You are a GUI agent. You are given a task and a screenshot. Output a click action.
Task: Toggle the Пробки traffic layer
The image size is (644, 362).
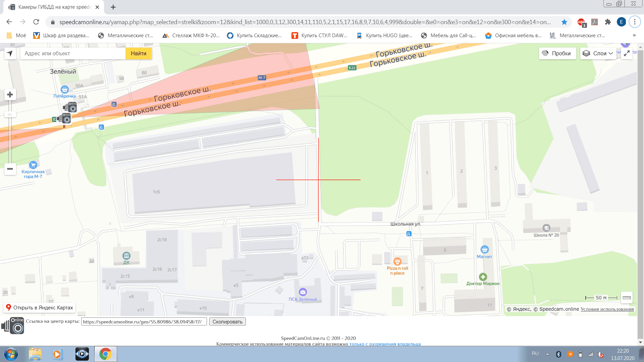point(557,54)
